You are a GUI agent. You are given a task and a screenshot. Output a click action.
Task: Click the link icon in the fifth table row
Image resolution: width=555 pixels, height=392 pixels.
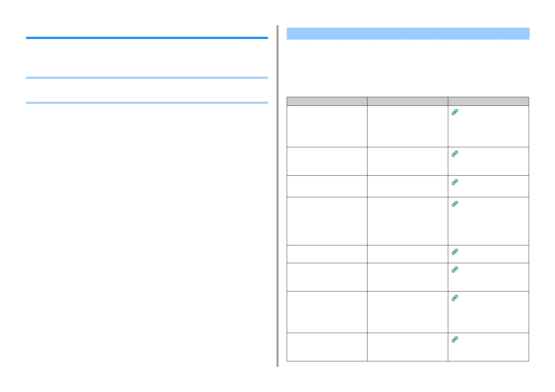(x=455, y=252)
